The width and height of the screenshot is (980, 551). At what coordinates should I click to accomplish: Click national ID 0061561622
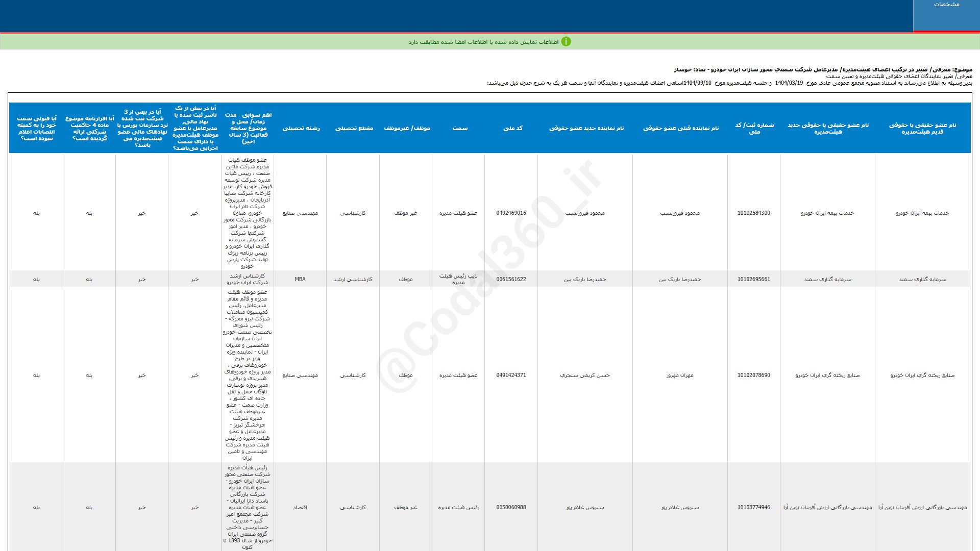coord(511,279)
